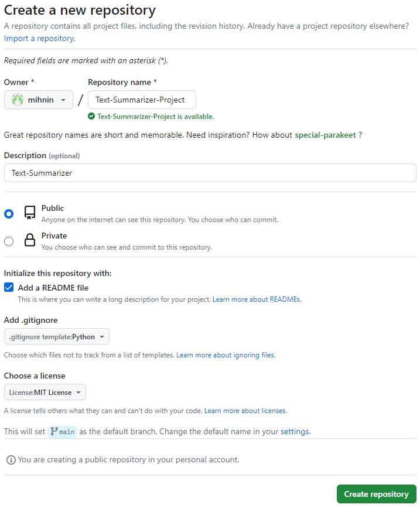Click the info circle icon
This screenshot has width=420, height=508.
click(11, 460)
